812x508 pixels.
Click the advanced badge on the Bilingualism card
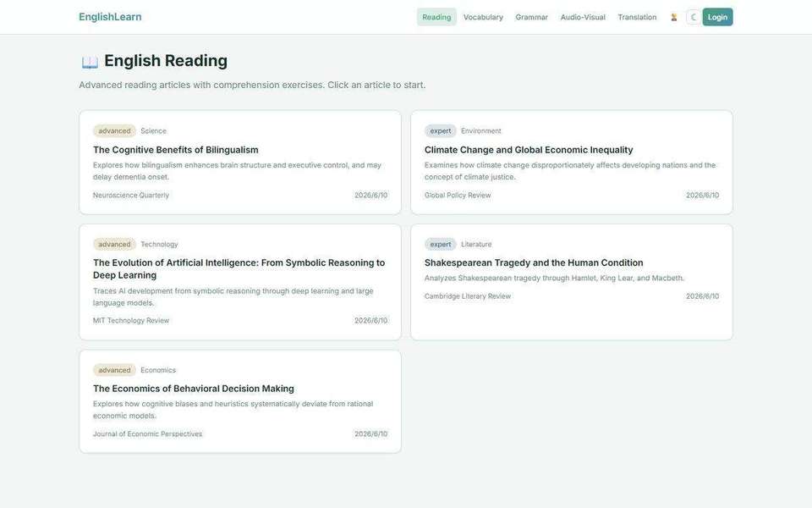(x=114, y=130)
